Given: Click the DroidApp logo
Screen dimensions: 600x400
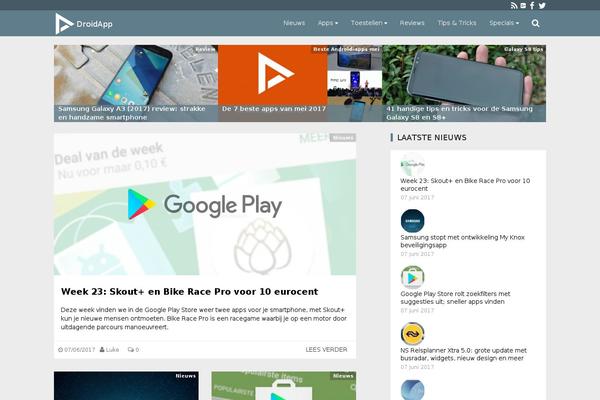Looking at the screenshot, I should pyautogui.click(x=84, y=24).
